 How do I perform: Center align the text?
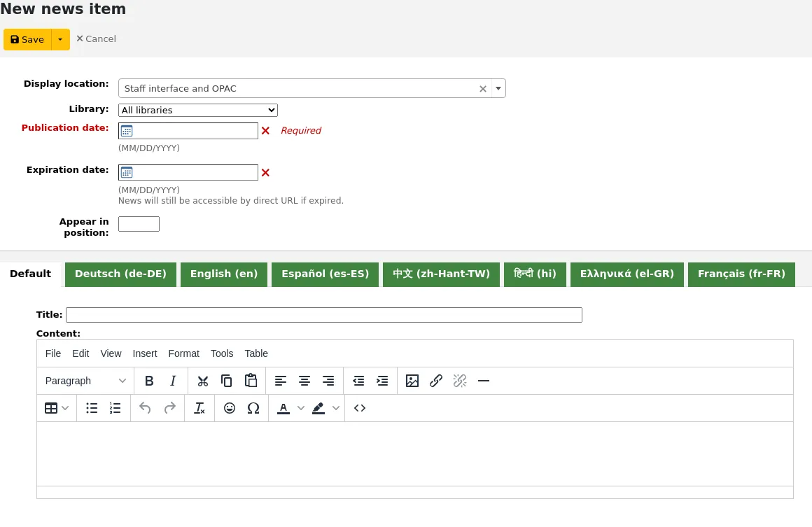click(304, 381)
